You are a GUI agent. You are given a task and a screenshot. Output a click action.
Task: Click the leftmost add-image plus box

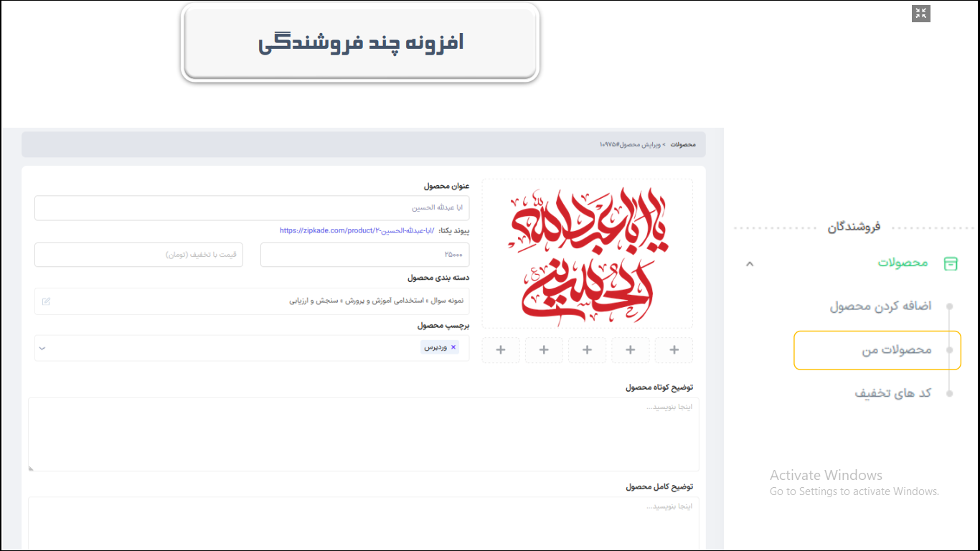[501, 350]
